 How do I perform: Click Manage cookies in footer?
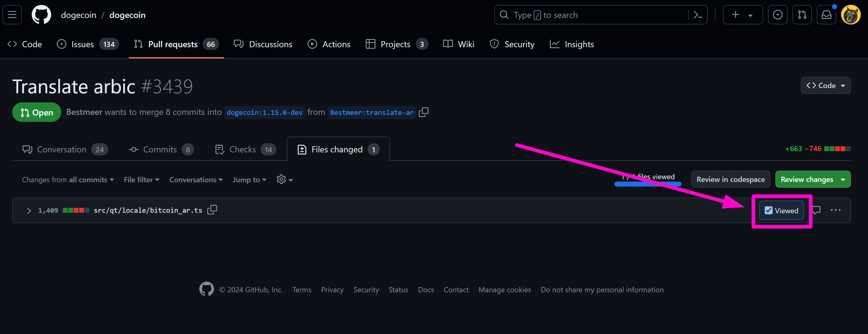click(x=504, y=290)
